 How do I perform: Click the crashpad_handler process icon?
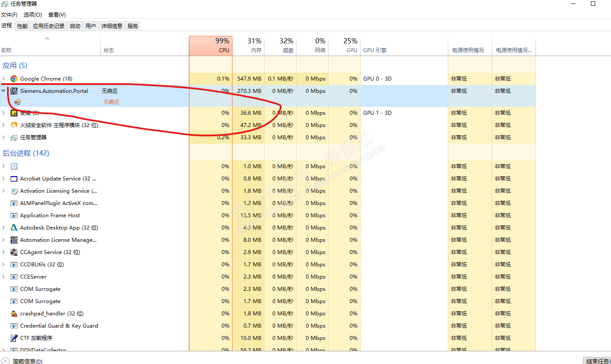(x=14, y=314)
